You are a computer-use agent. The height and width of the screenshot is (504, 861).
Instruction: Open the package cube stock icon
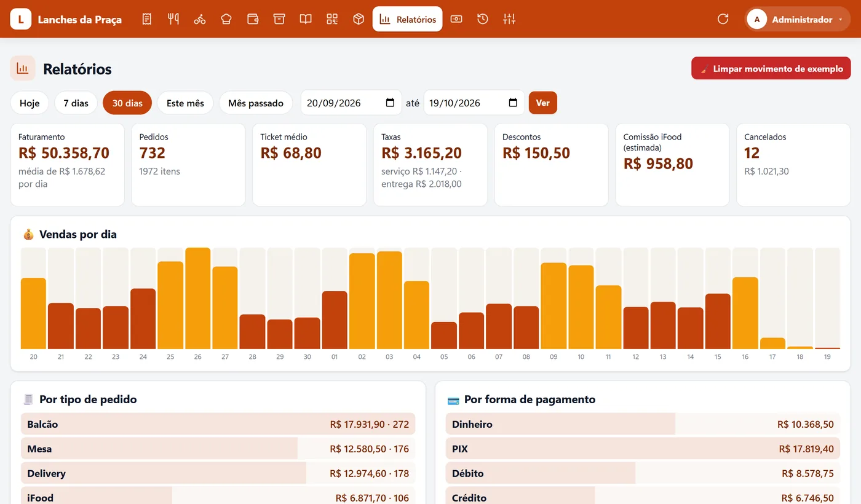359,19
